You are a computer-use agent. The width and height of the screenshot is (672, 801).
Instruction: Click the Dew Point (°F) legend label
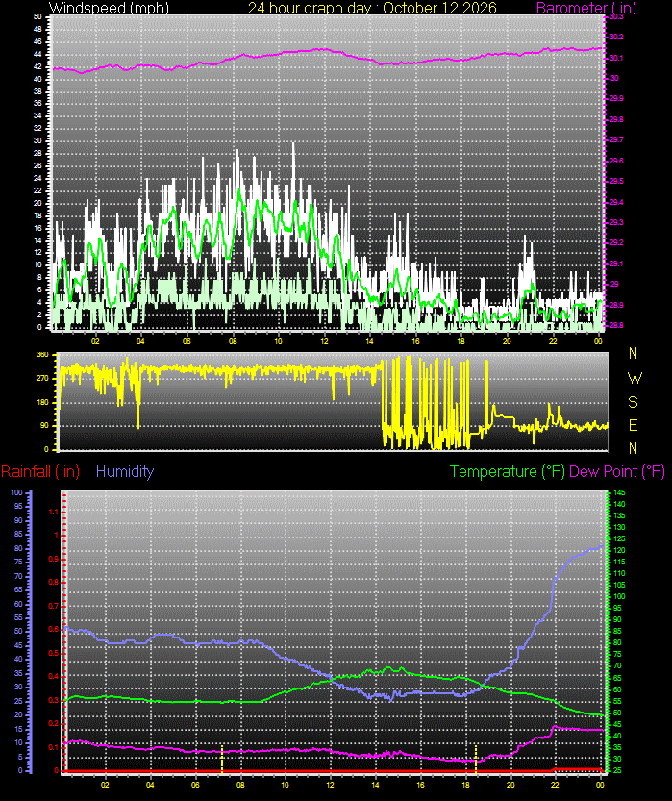point(617,471)
